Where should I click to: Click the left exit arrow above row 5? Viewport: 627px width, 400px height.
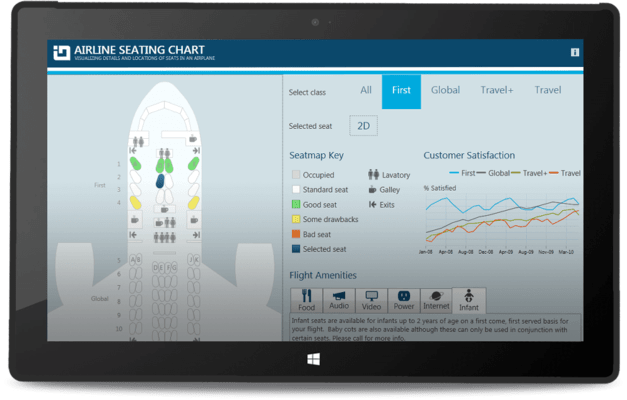click(x=133, y=235)
